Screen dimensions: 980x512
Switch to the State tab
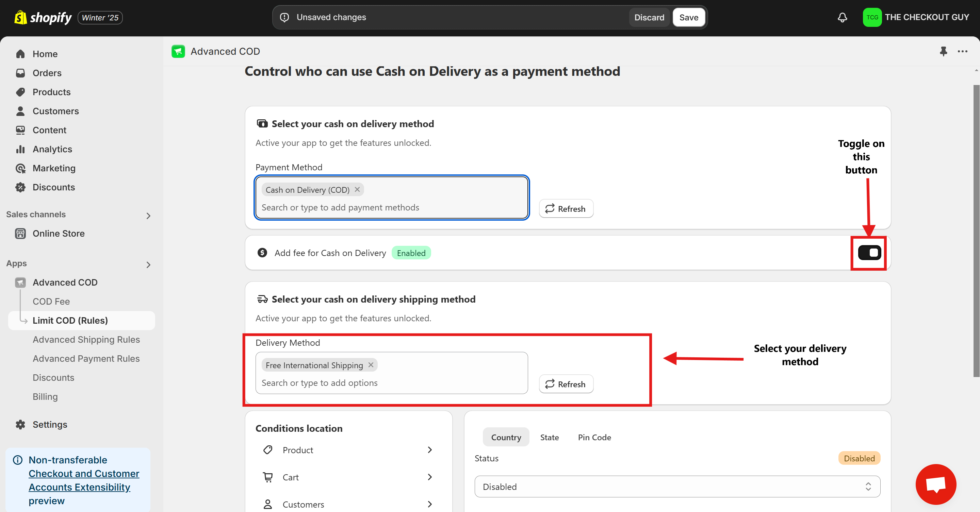click(549, 437)
